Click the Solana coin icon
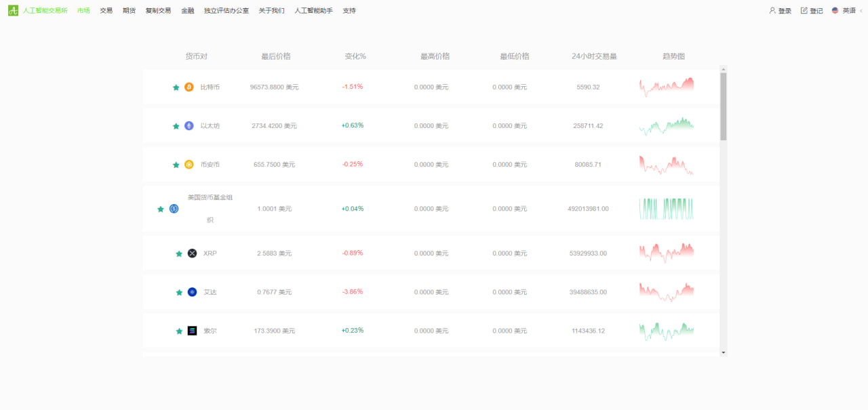The height and width of the screenshot is (410, 868). coord(192,331)
